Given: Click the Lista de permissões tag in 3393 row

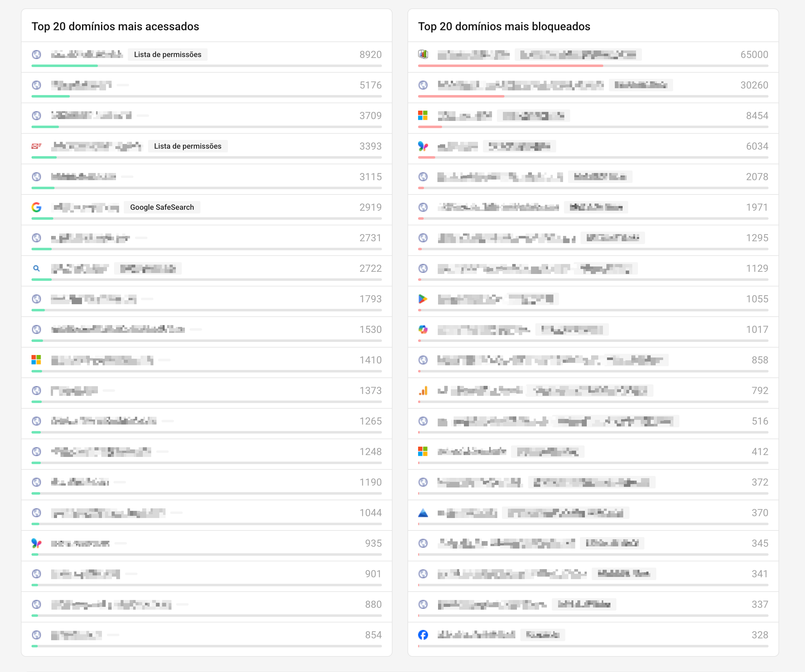Looking at the screenshot, I should pyautogui.click(x=187, y=146).
